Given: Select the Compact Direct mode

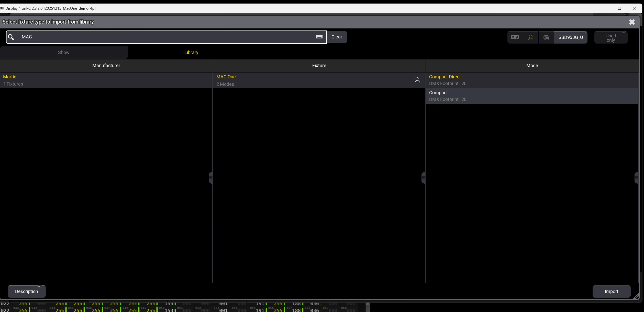Looking at the screenshot, I should pyautogui.click(x=532, y=80).
